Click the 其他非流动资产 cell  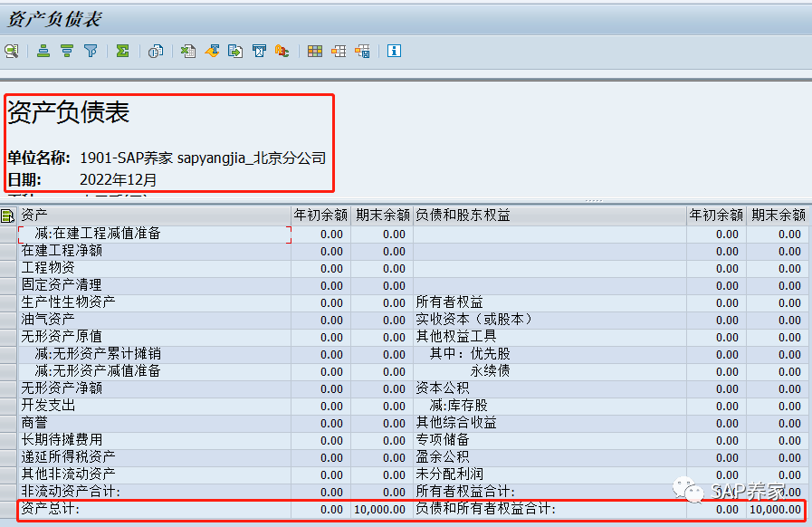154,474
